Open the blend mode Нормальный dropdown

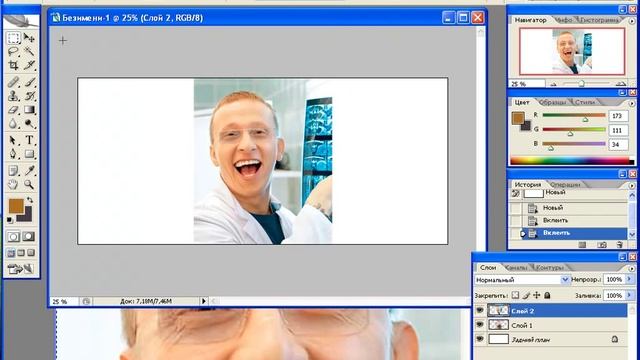[x=565, y=280]
